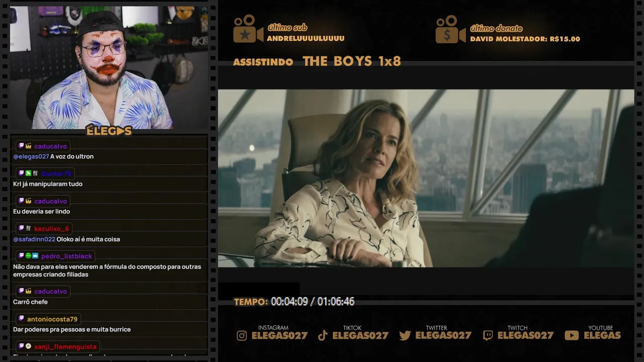Click the elapsed time 00:04:09 / 01:06:46

[312, 302]
